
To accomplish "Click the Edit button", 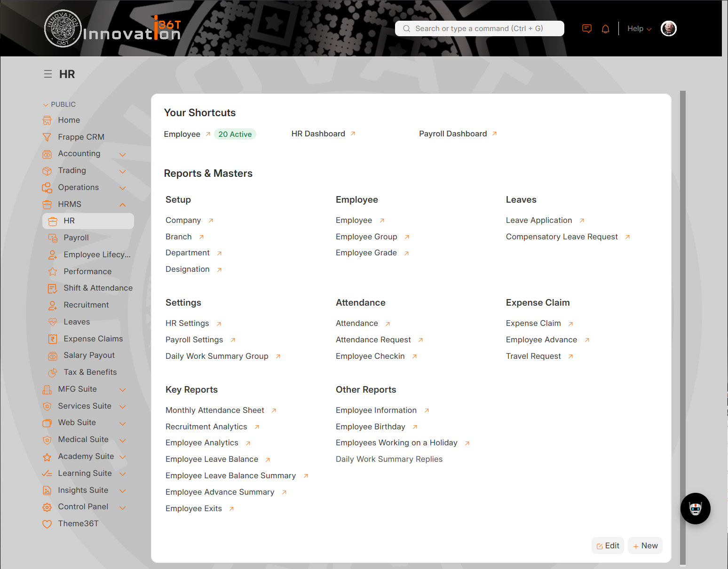I will [x=608, y=545].
